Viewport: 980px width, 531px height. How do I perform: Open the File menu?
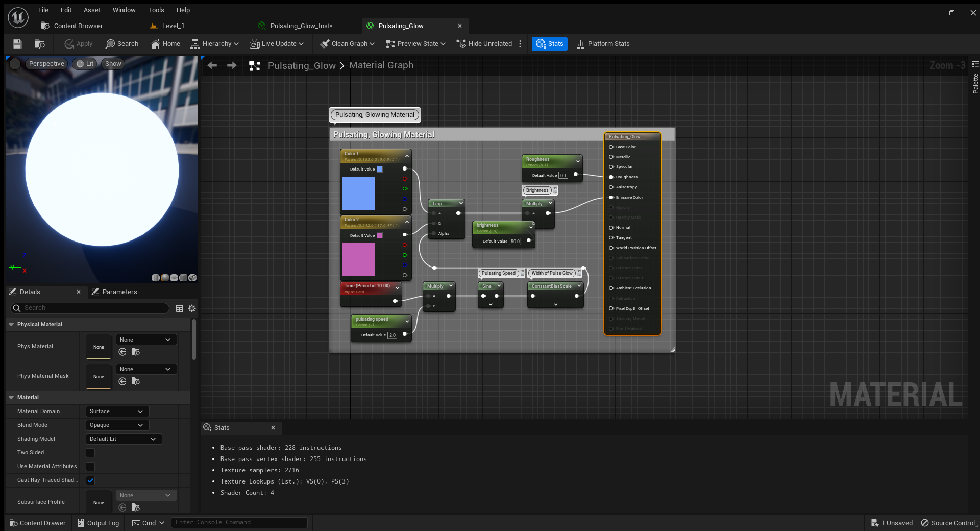click(x=43, y=10)
